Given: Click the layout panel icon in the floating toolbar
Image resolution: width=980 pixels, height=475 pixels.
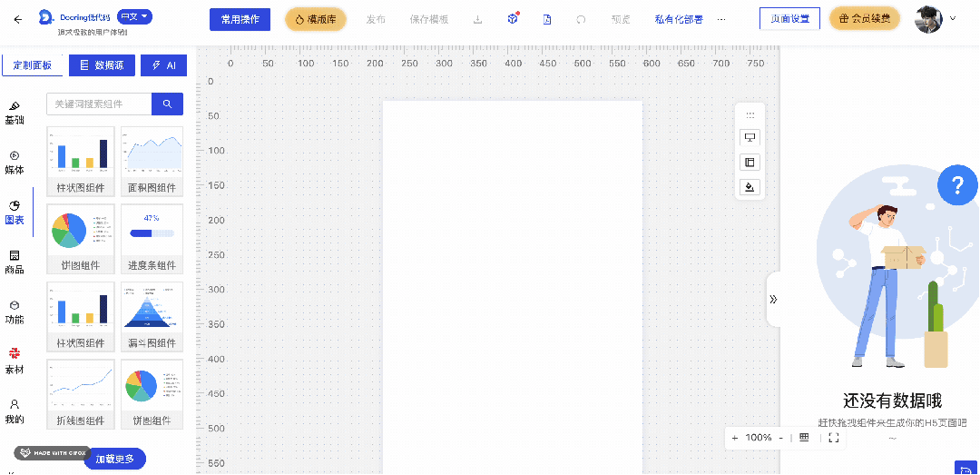Looking at the screenshot, I should tap(750, 163).
